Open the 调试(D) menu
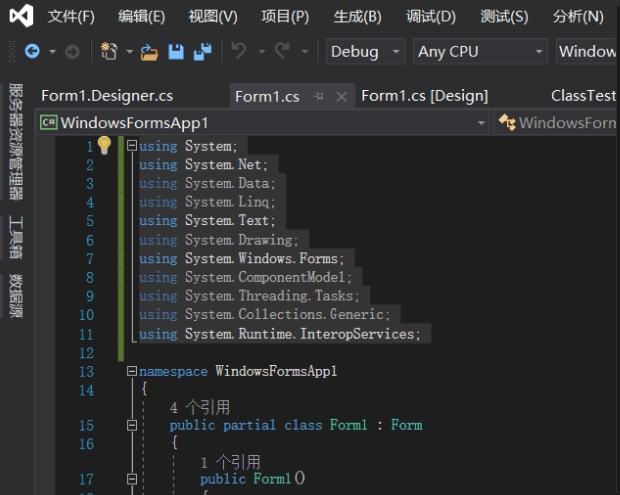Screen dimensions: 620x495 pyautogui.click(x=431, y=17)
